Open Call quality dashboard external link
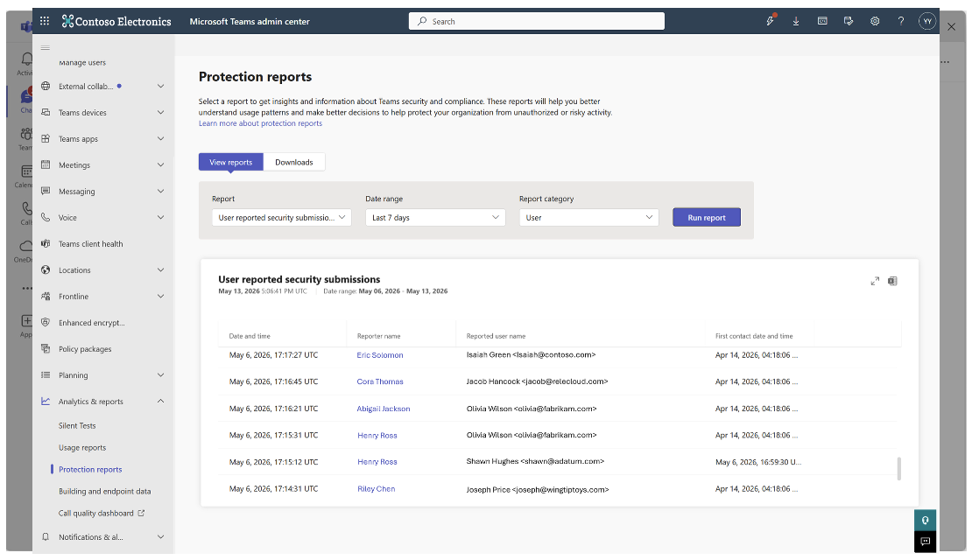Screen dimensions: 972x560 coord(102,513)
